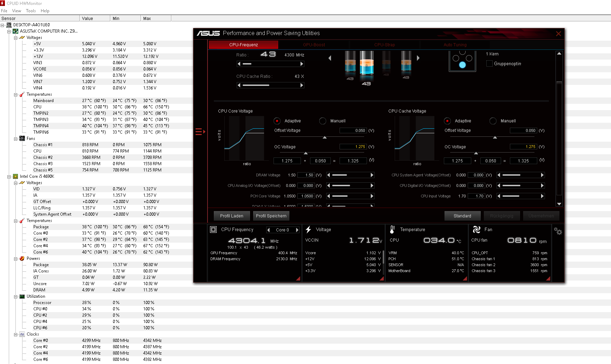Decrease CPU Cache Ratio with left arrow
Image resolution: width=611 pixels, height=364 pixels.
[239, 85]
